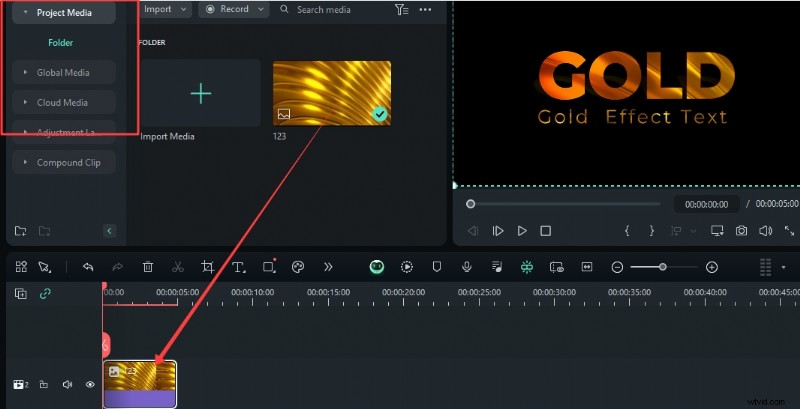Screen dimensions: 800x409
Task: Click 00:00:20:00 on the timeline ruler
Action: [404, 292]
